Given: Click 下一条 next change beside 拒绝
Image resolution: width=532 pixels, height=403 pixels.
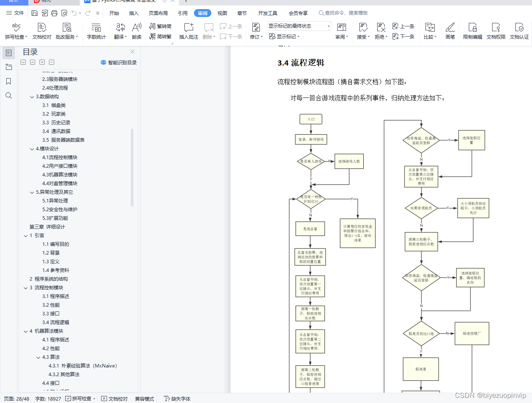Looking at the screenshot, I should [x=403, y=36].
